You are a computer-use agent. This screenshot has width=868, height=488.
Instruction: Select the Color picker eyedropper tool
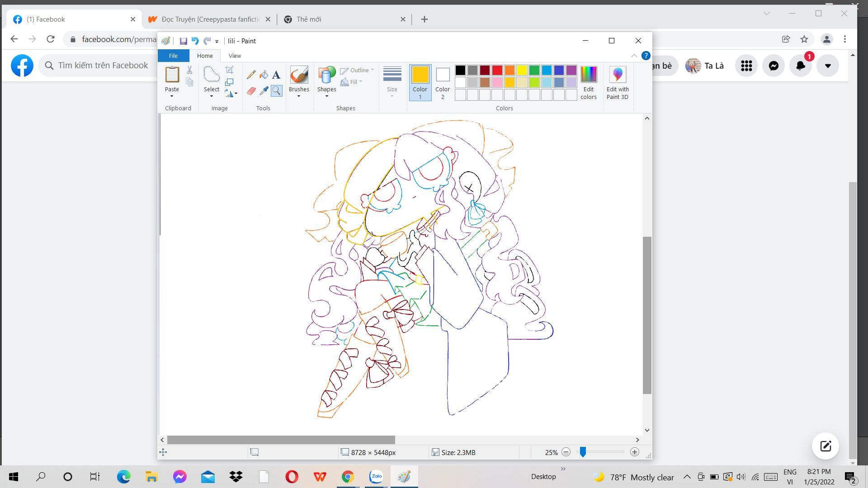(x=264, y=91)
